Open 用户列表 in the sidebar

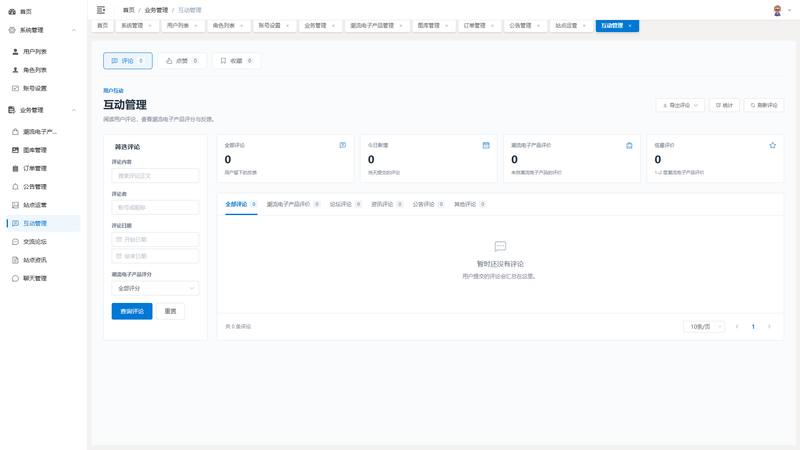[44, 52]
